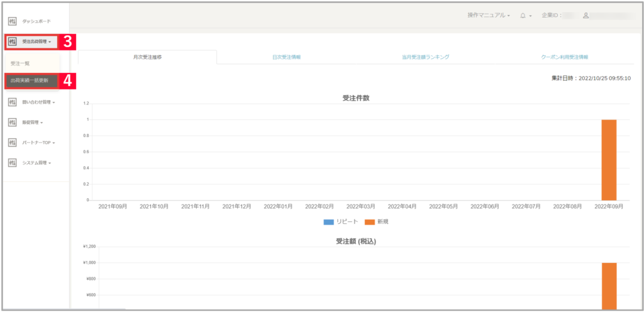This screenshot has width=644, height=312.
Task: Click the icon beside 受注出荷管理
Action: (12, 42)
